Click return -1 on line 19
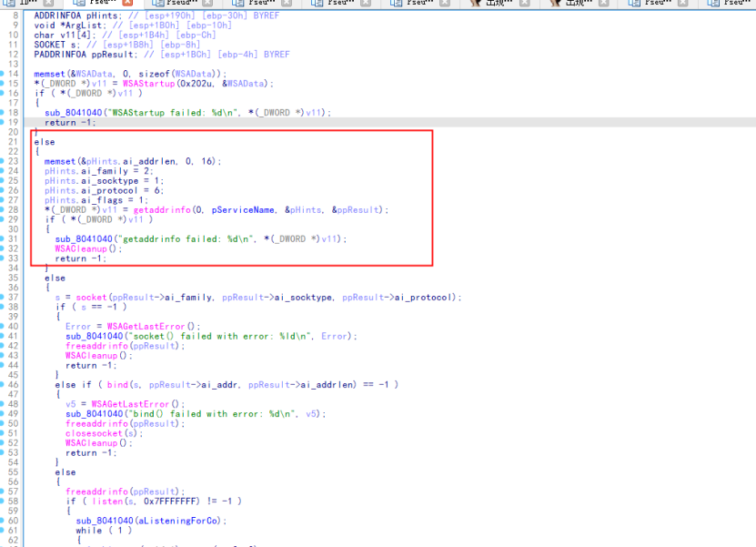The image size is (756, 547). (70, 123)
